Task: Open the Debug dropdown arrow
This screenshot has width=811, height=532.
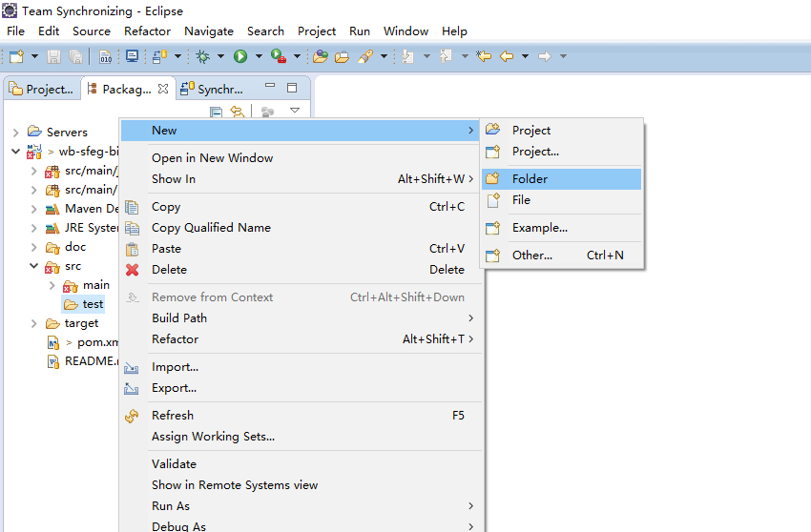Action: [220, 56]
